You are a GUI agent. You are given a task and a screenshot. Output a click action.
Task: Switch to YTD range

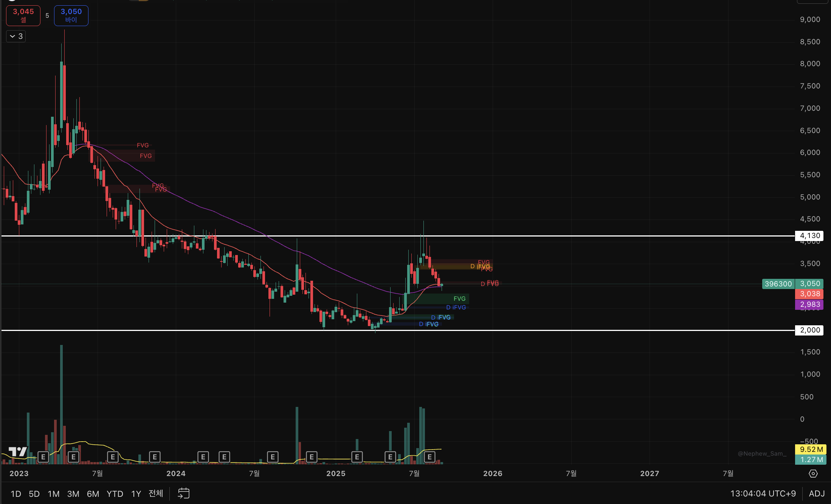click(115, 494)
